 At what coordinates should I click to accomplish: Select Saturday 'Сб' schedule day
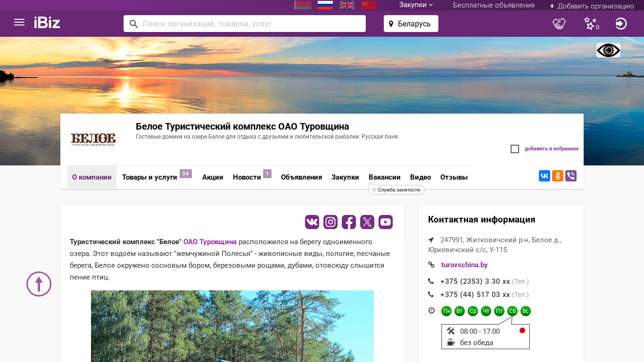tap(512, 311)
